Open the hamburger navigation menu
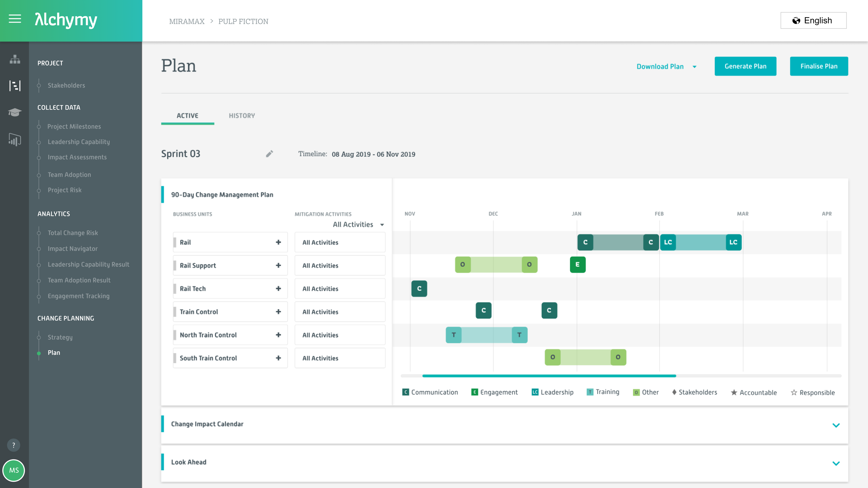The image size is (868, 488). [x=15, y=19]
